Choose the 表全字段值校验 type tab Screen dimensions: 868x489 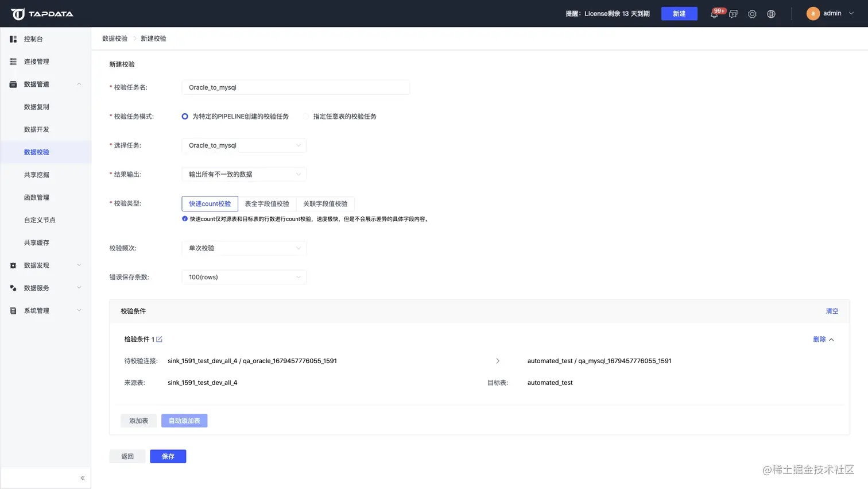pyautogui.click(x=267, y=204)
